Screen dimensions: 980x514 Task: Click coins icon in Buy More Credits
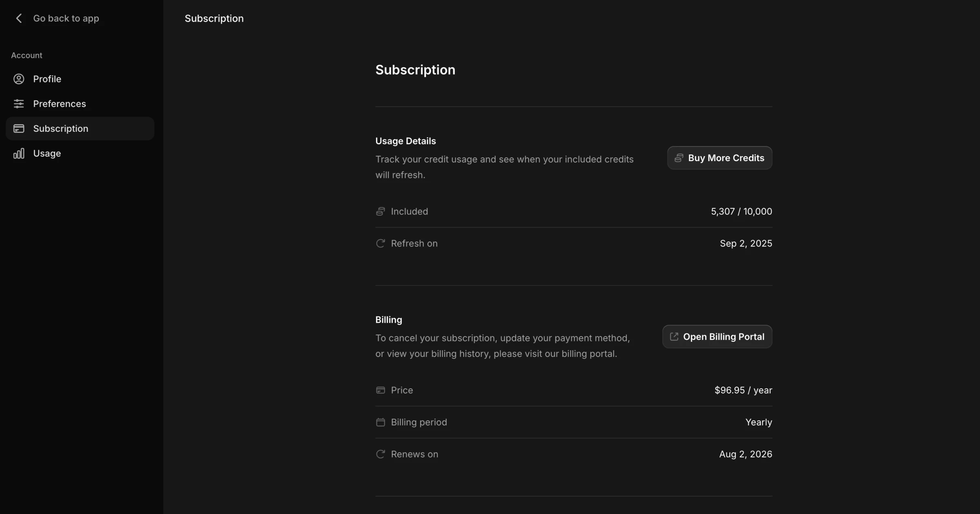679,158
